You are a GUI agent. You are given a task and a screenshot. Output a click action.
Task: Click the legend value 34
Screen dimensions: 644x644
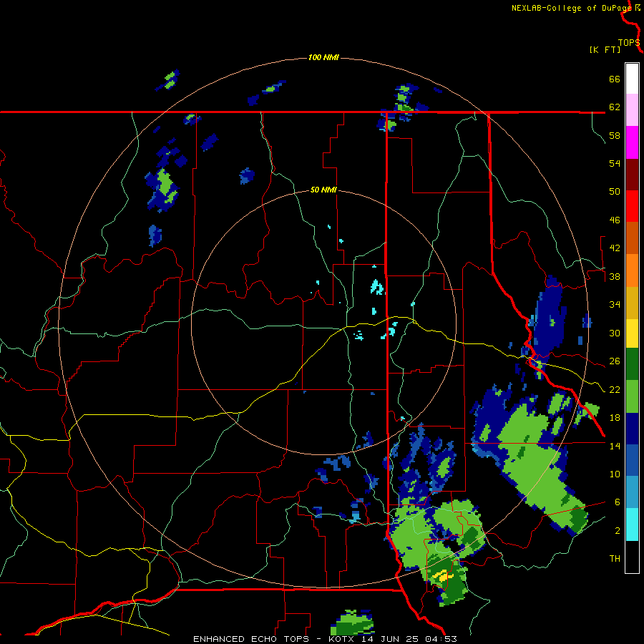[x=615, y=305]
